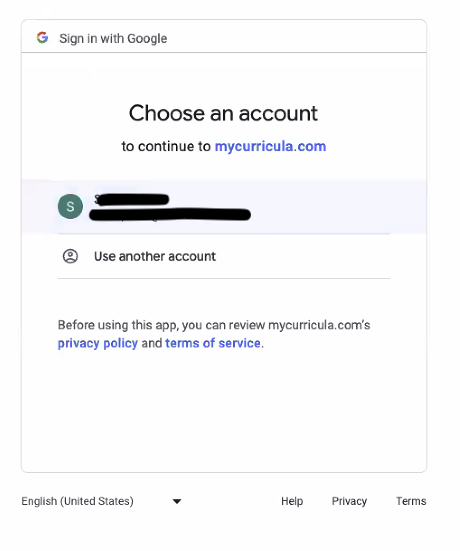Open the English (United States) language selector
The height and width of the screenshot is (551, 460).
coord(102,501)
